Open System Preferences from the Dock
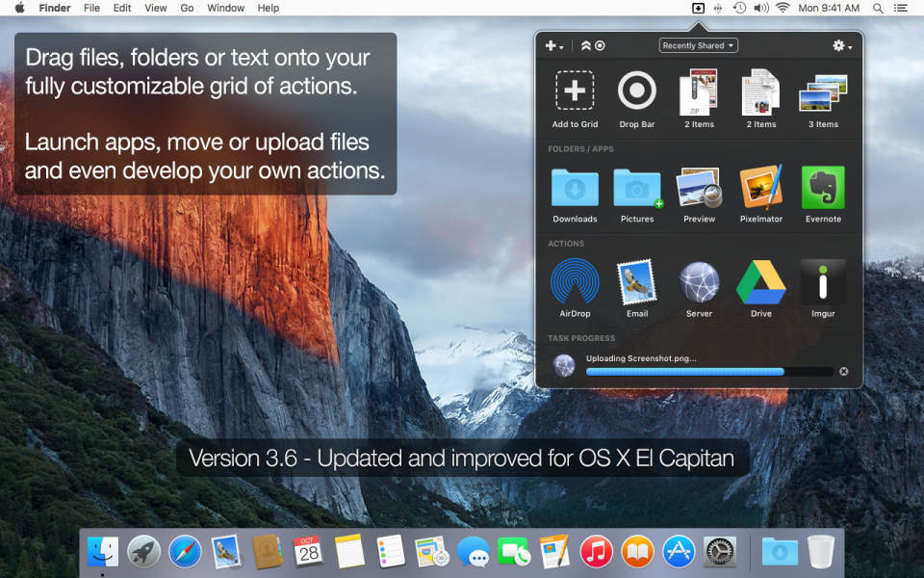 point(720,551)
